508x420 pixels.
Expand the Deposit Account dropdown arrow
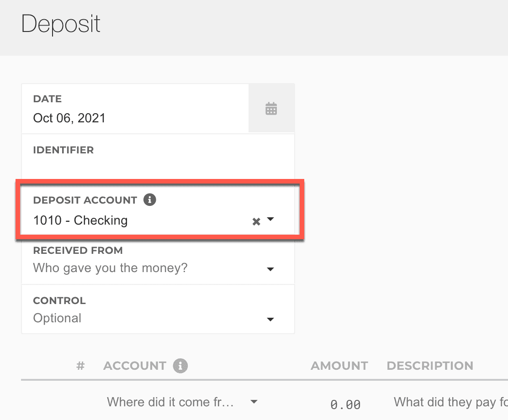(270, 220)
